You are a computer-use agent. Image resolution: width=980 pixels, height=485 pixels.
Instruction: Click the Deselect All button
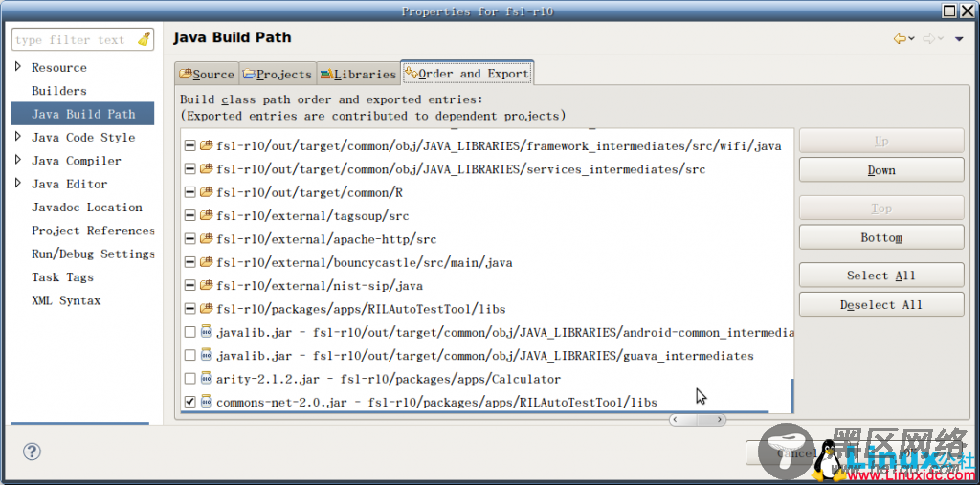coord(881,304)
